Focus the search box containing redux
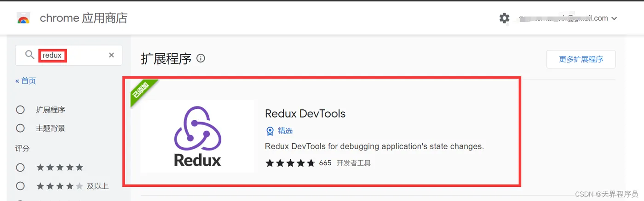Image resolution: width=644 pixels, height=201 pixels. 69,55
